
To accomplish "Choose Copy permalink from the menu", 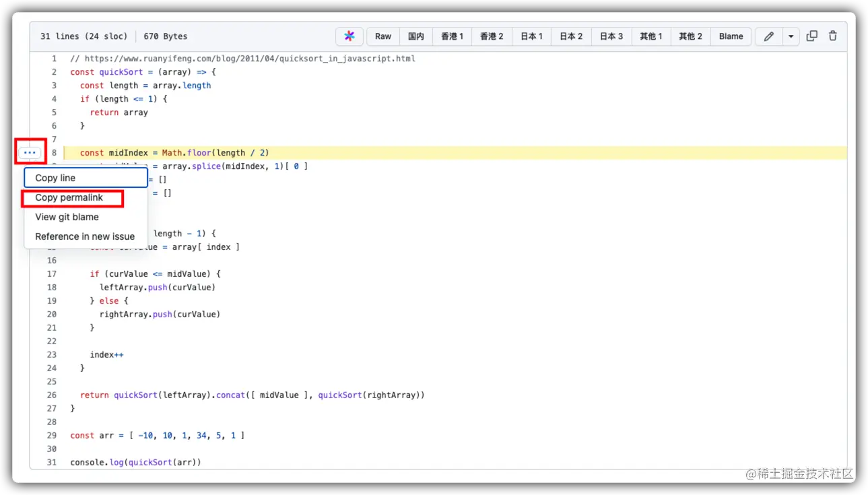I will pos(86,197).
